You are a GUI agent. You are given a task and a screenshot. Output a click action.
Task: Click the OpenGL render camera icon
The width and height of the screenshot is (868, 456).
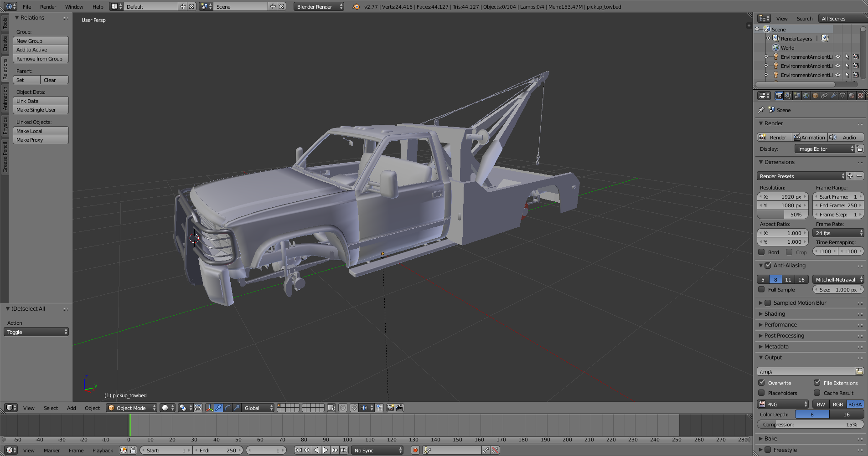390,408
